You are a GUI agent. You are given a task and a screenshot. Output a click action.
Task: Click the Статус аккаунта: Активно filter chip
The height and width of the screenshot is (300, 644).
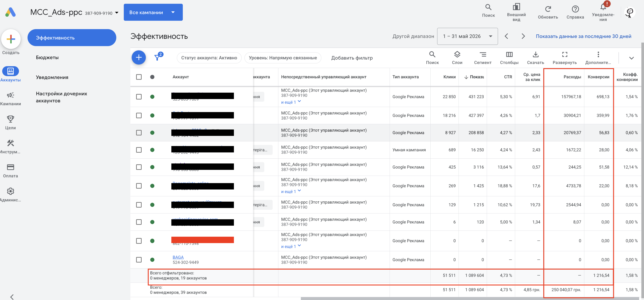(x=209, y=58)
